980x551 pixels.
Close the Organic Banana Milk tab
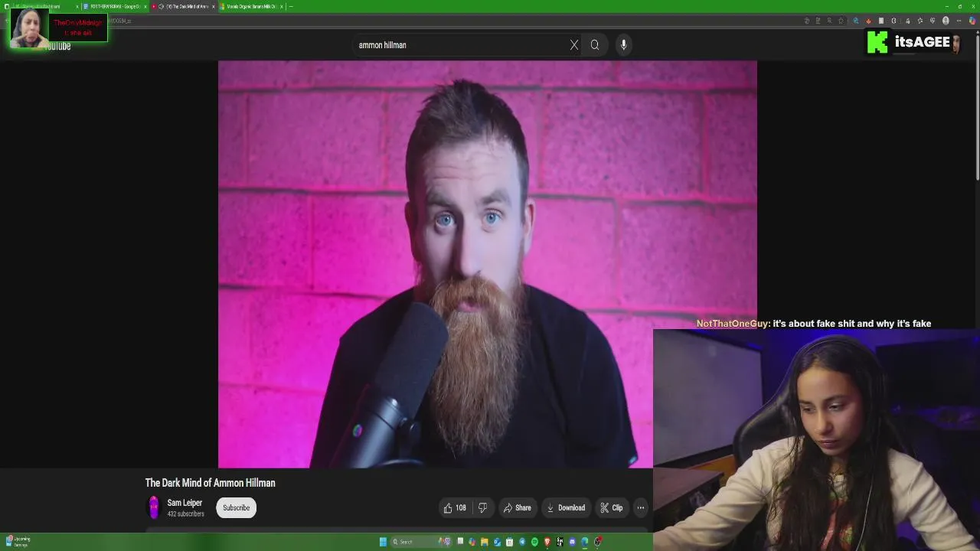coord(282,6)
